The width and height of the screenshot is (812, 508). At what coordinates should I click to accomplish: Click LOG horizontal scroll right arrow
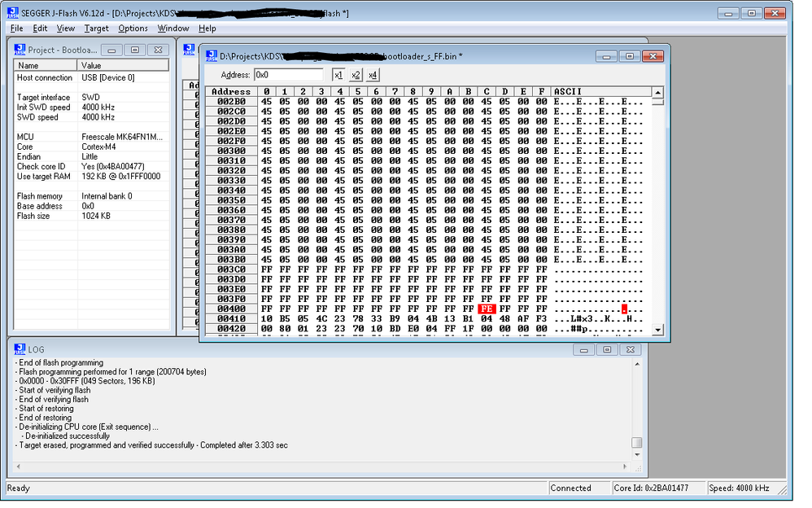(625, 466)
